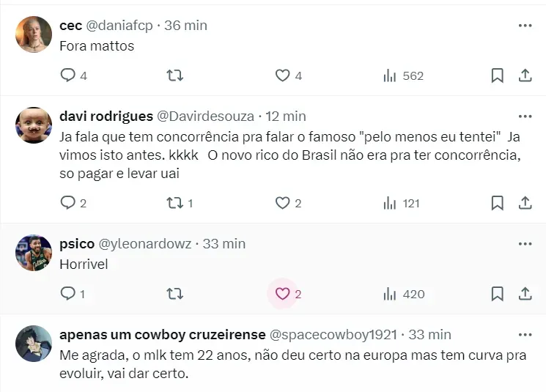The width and height of the screenshot is (546, 392).
Task: Like cec's "Fora mattos" tweet
Action: [283, 75]
